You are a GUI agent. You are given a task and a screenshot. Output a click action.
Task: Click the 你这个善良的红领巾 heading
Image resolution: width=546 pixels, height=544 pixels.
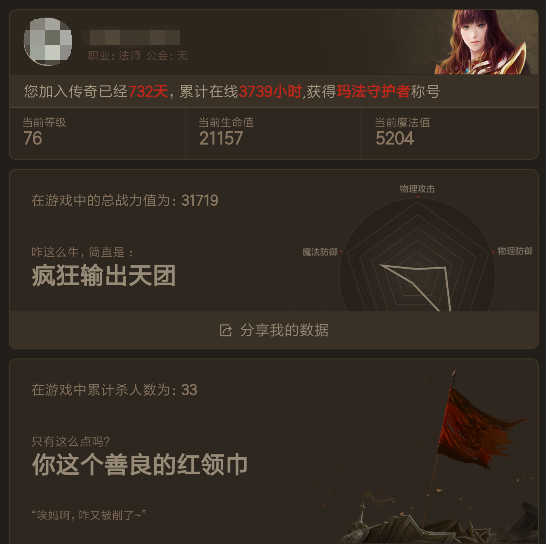[140, 465]
